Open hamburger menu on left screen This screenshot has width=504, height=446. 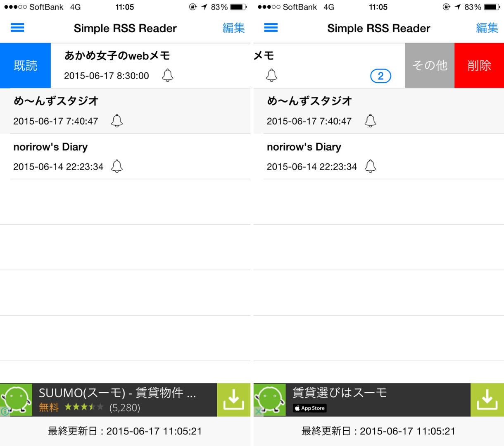point(17,28)
